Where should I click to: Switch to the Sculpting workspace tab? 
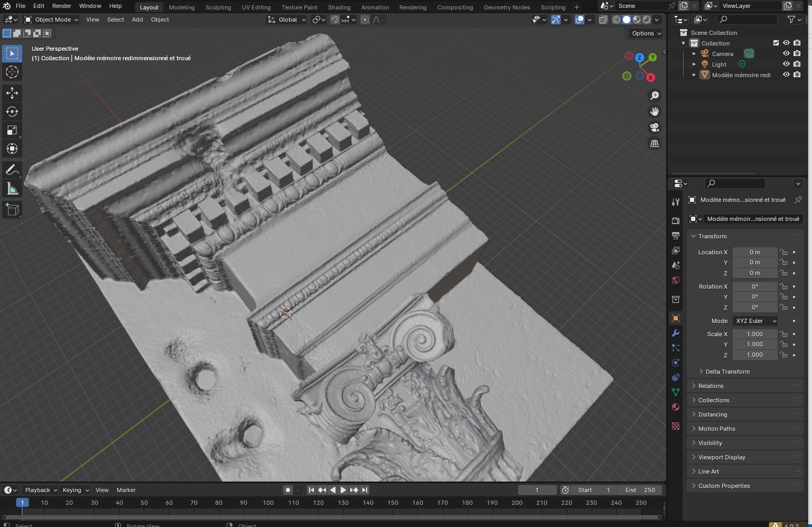(218, 7)
